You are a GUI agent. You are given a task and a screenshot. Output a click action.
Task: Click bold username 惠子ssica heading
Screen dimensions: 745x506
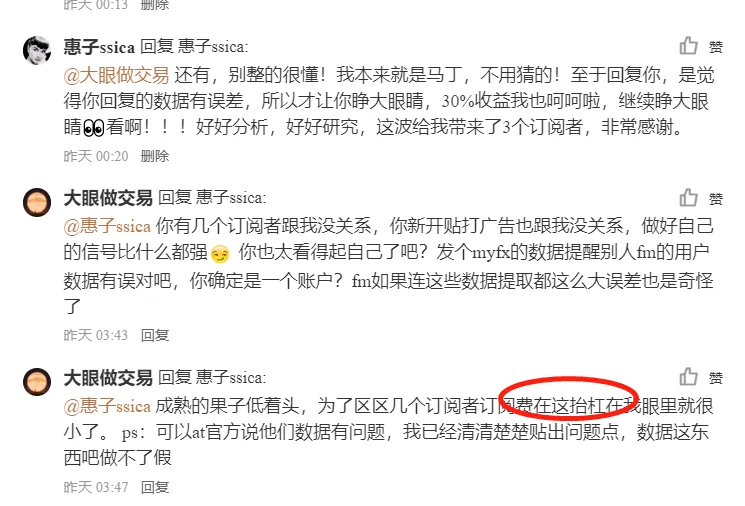[x=99, y=47]
